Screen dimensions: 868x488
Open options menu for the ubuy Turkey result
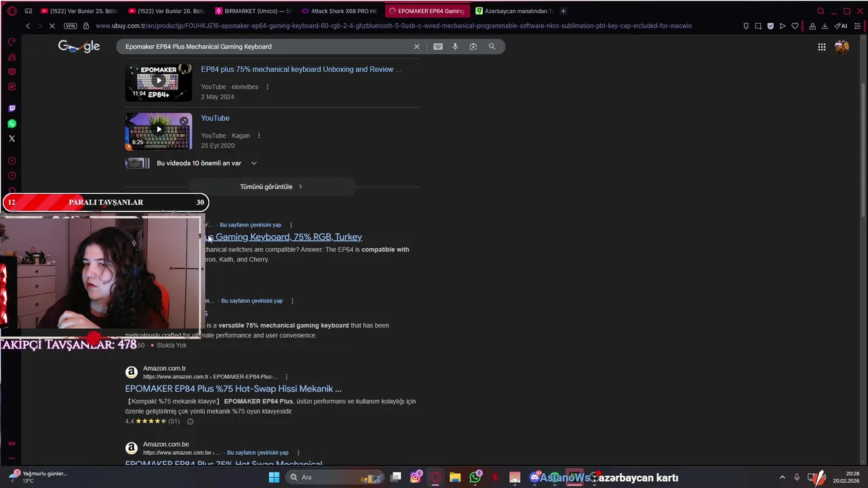click(x=291, y=225)
